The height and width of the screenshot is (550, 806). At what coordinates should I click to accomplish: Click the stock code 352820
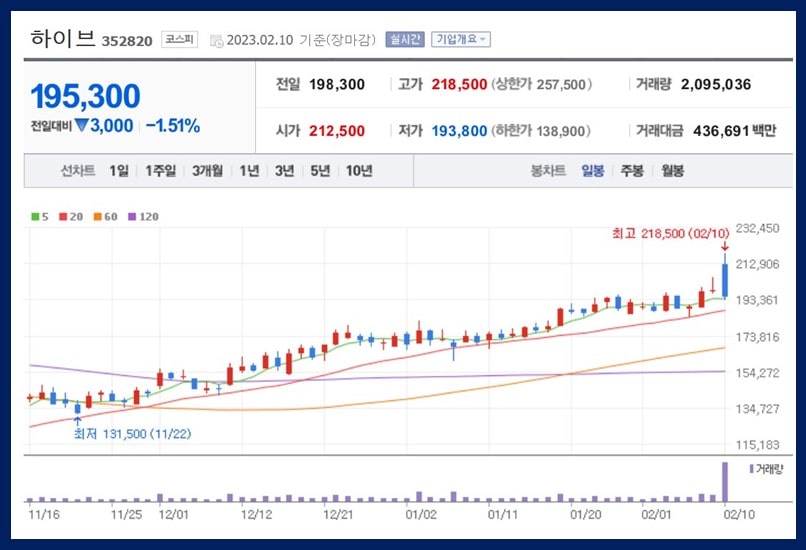(127, 41)
